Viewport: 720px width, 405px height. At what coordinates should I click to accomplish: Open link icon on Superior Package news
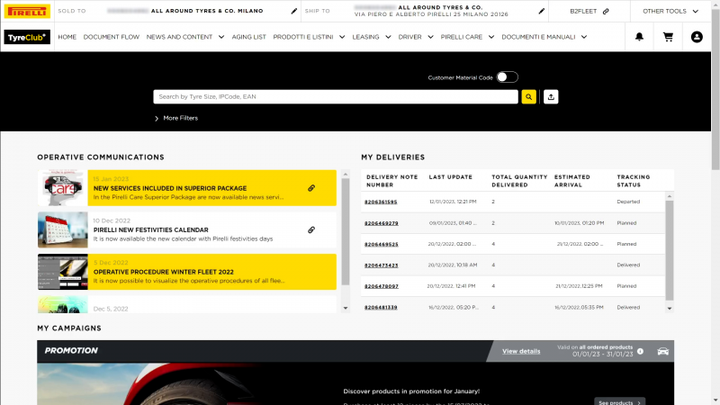311,188
